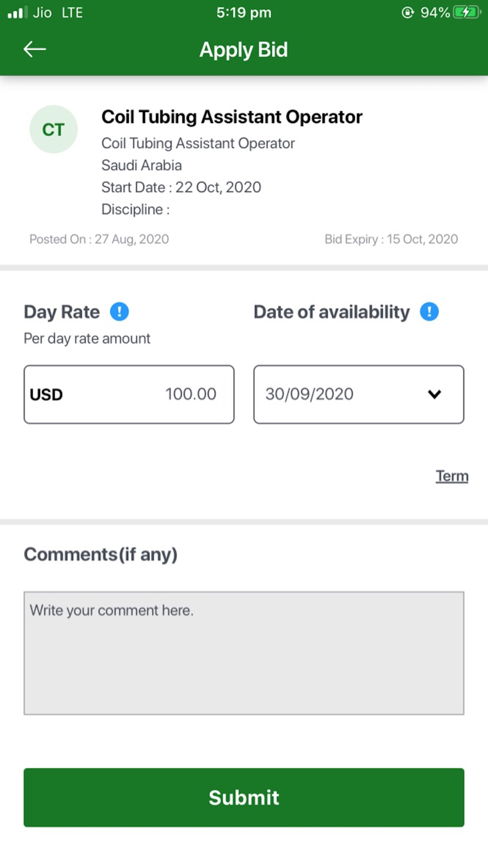
Task: Submit the bid application
Action: (x=244, y=797)
